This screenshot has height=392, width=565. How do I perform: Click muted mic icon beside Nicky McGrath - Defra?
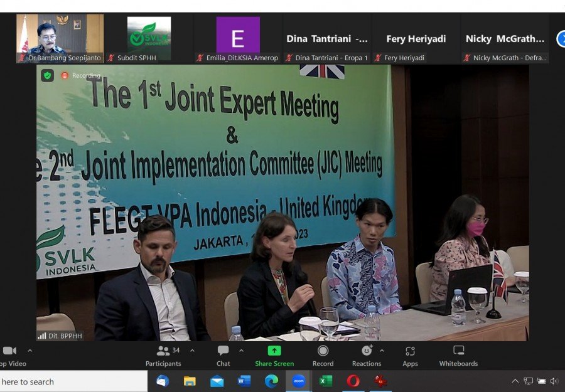coord(467,58)
